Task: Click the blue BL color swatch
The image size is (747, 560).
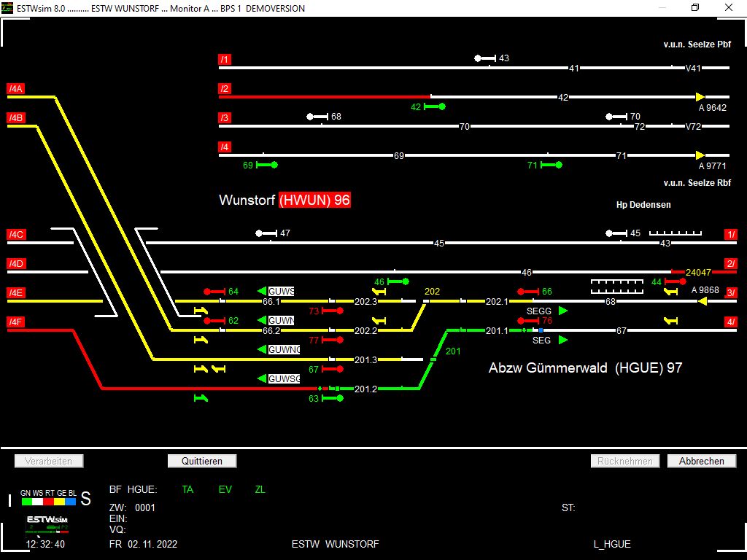Action: point(71,501)
